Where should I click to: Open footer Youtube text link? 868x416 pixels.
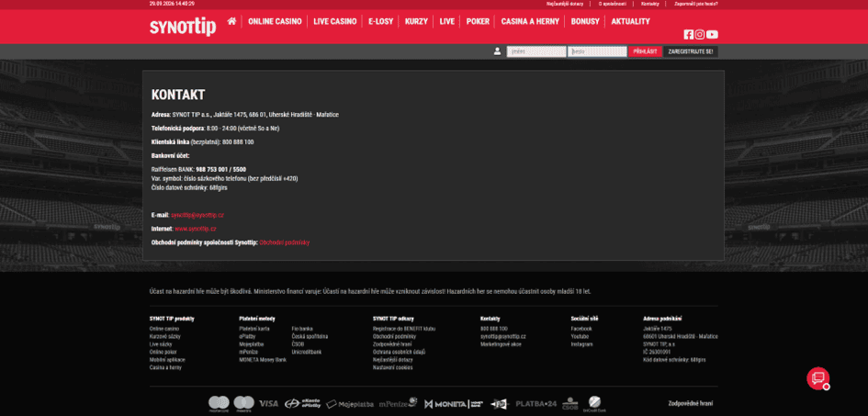point(581,336)
